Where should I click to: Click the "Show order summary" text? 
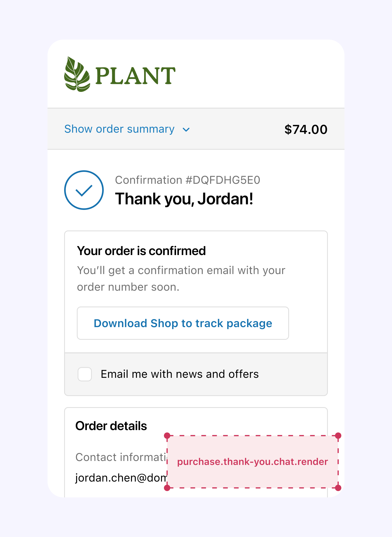coord(119,129)
